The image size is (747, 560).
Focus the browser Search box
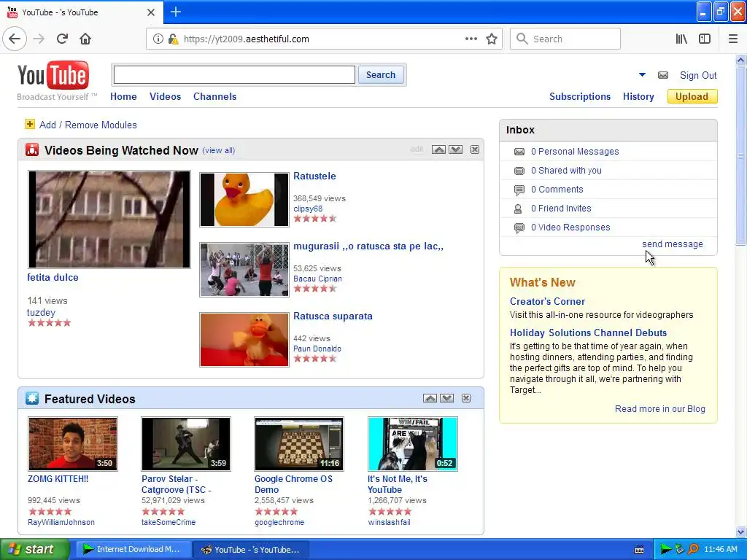coord(565,39)
